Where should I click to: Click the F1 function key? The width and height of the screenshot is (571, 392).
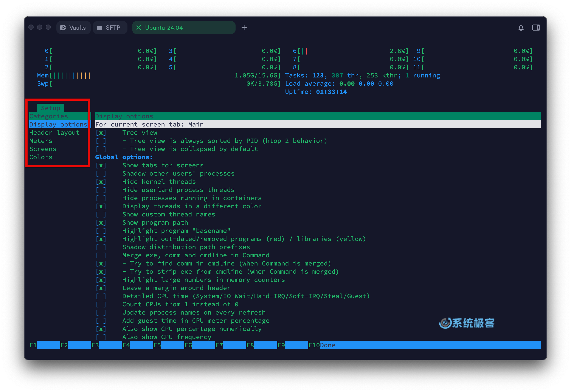pyautogui.click(x=45, y=345)
